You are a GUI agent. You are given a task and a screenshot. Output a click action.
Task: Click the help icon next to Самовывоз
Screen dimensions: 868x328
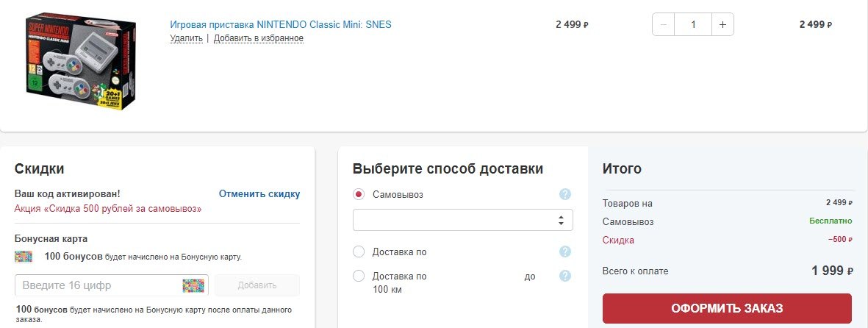click(x=564, y=194)
